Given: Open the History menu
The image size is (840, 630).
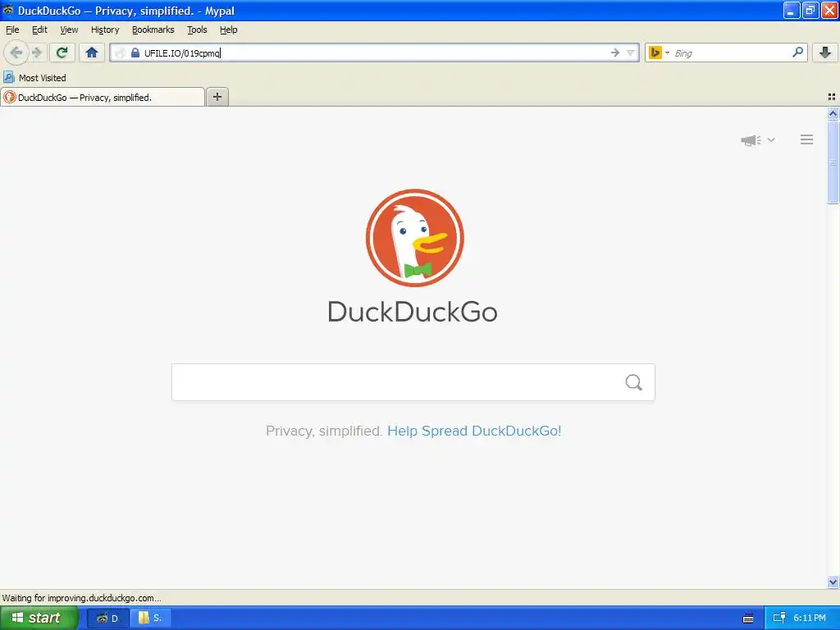Looking at the screenshot, I should point(105,30).
